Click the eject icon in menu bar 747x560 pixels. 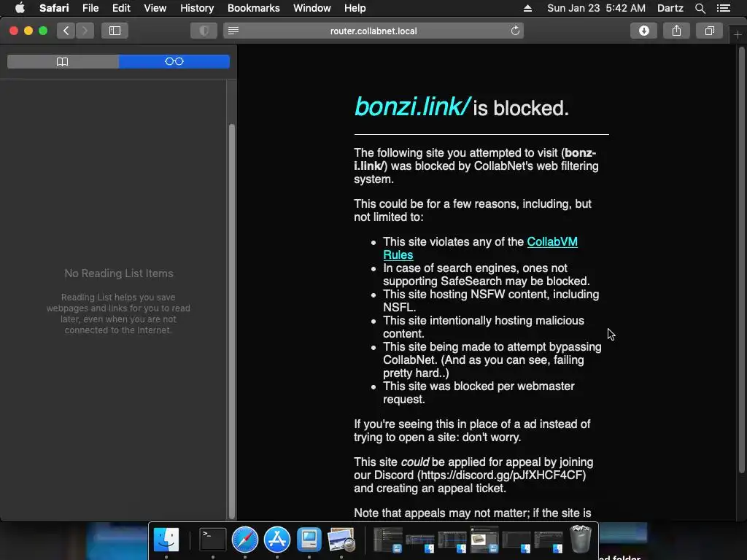(x=527, y=8)
